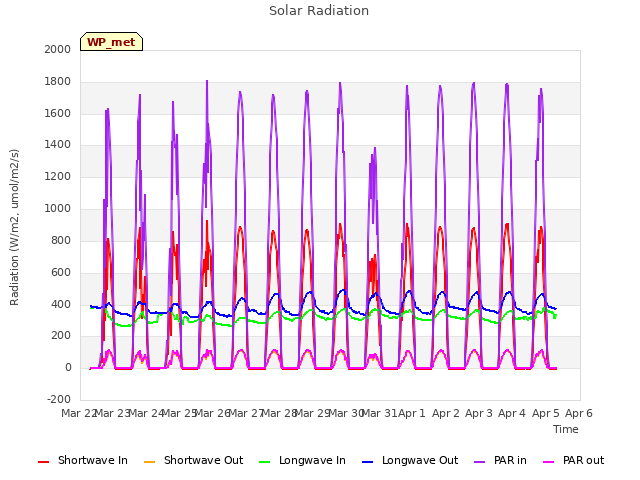Click the Apr 3 x-axis label
640x480 pixels.
pos(479,413)
